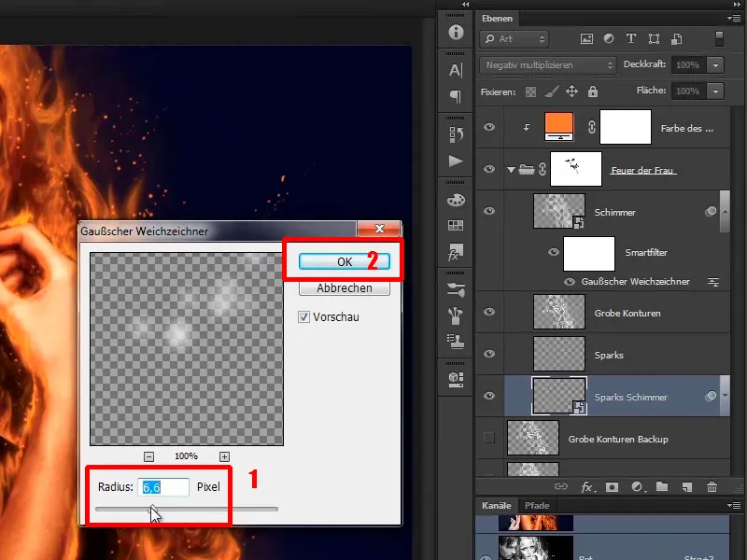Viewport: 747px width, 560px height.
Task: Hide the Grobe Konturen layer
Action: coord(489,312)
